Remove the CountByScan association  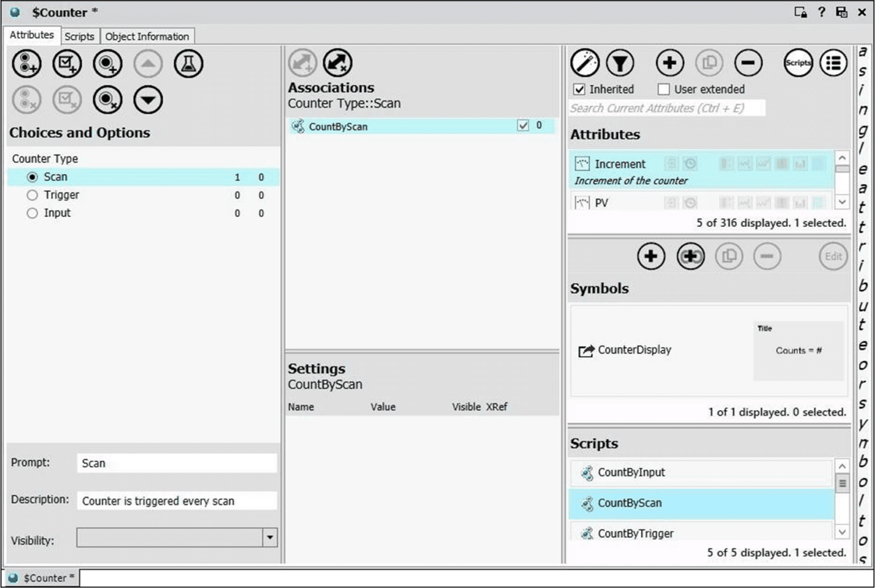[337, 63]
